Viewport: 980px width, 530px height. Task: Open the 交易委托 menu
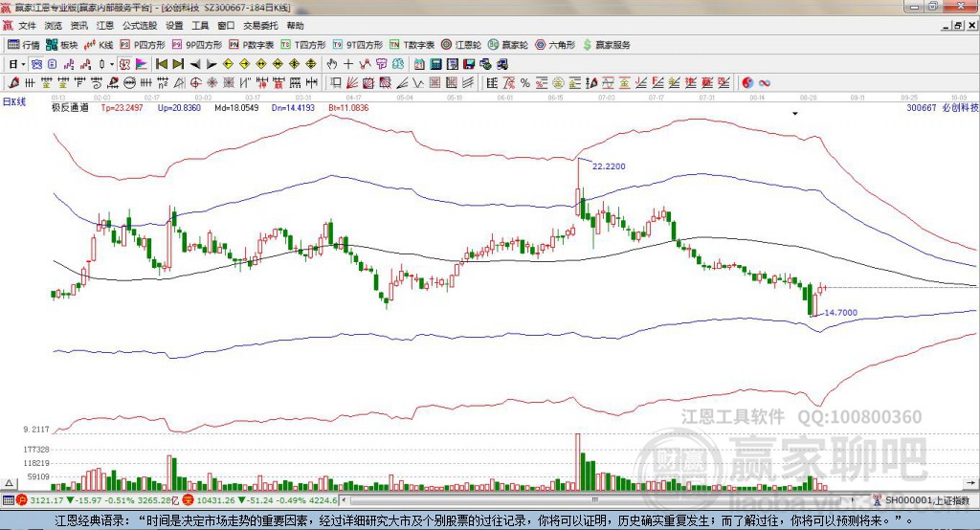point(260,26)
